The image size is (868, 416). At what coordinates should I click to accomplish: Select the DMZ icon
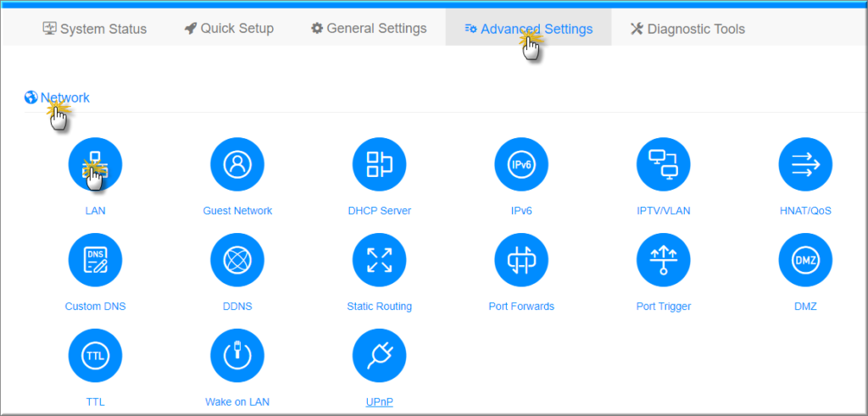[805, 260]
